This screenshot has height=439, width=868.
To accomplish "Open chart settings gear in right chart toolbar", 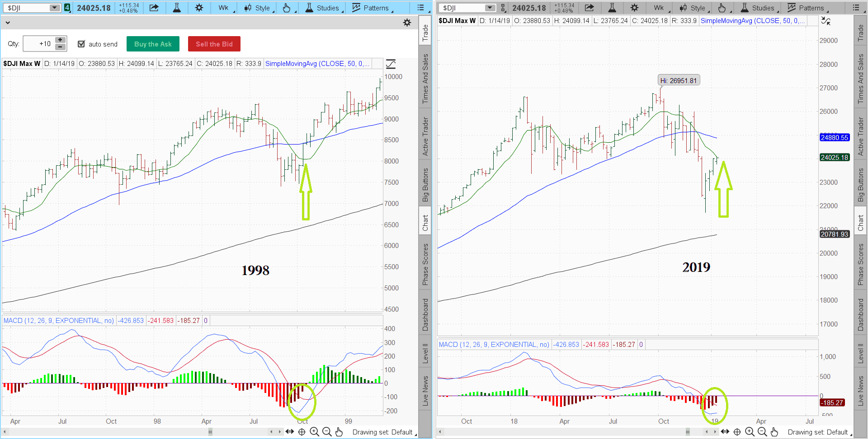I will click(634, 8).
